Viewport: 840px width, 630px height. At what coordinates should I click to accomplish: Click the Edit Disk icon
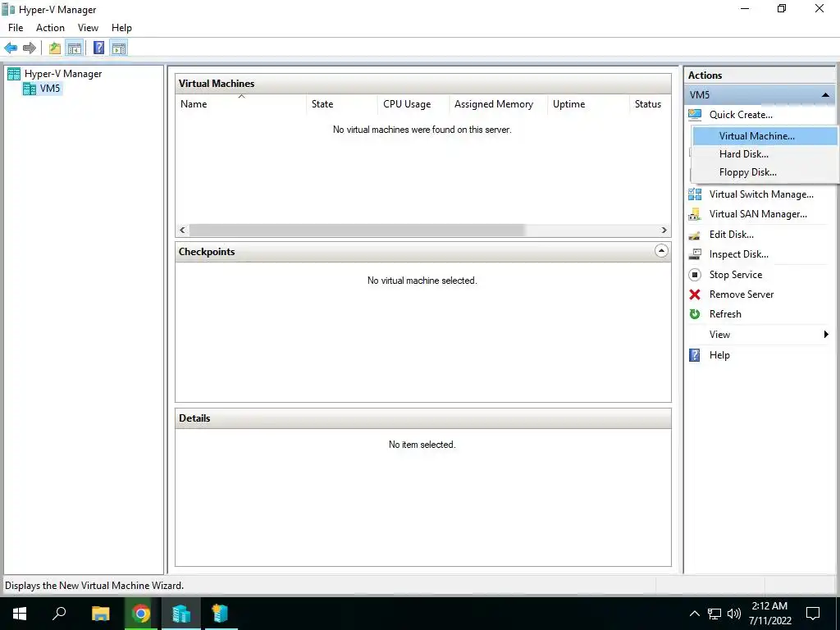[695, 235]
